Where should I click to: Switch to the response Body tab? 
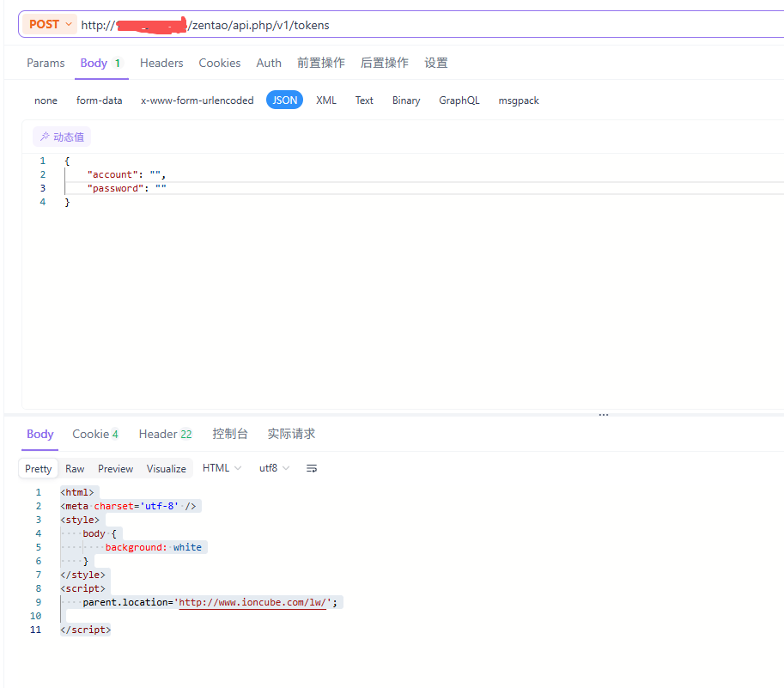(40, 434)
